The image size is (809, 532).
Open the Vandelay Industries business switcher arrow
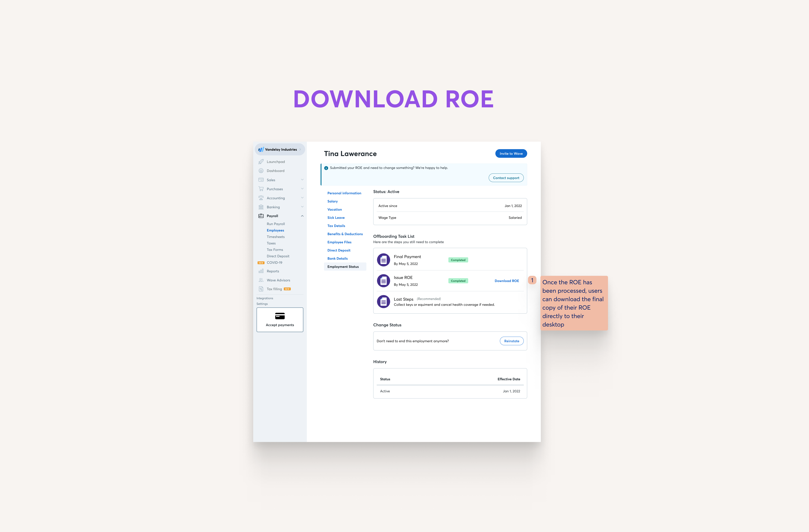(x=300, y=150)
